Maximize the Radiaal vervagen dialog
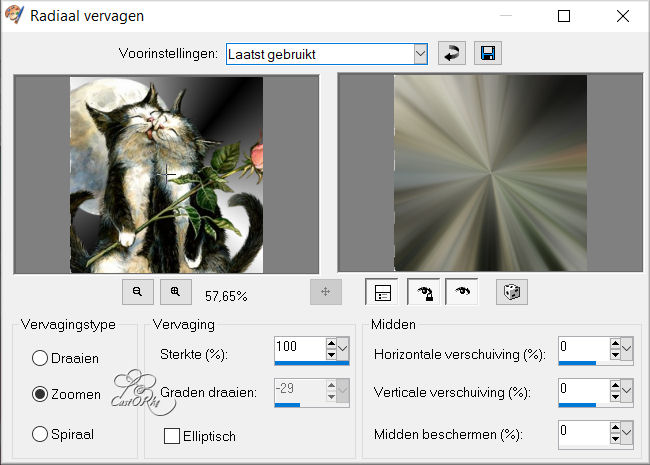Screen dimensions: 650x465 pyautogui.click(x=564, y=16)
